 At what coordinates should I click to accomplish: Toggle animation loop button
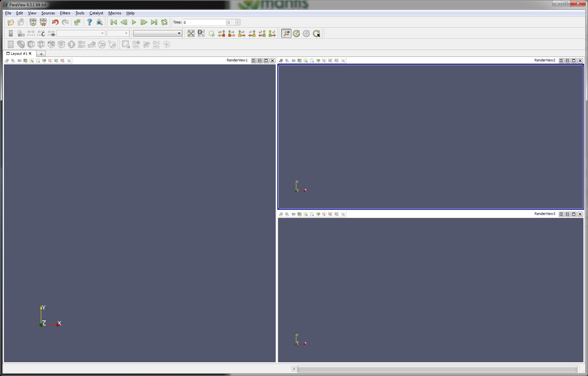pos(164,23)
